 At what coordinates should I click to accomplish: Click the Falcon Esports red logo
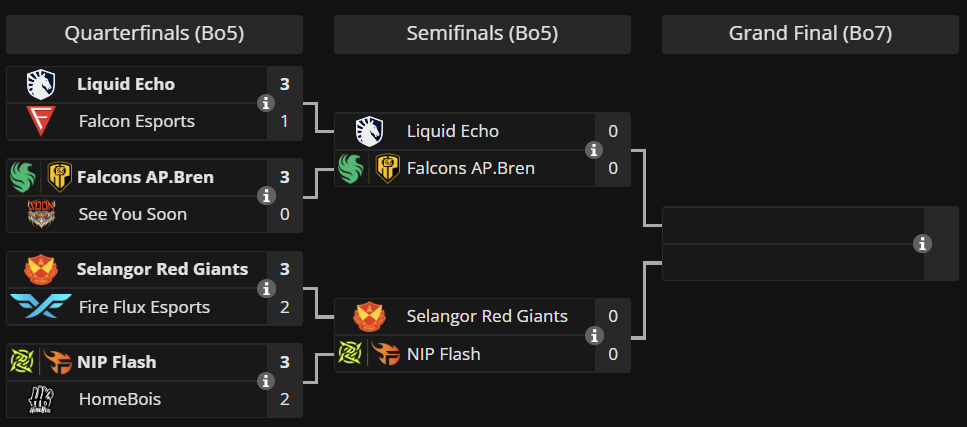point(41,122)
